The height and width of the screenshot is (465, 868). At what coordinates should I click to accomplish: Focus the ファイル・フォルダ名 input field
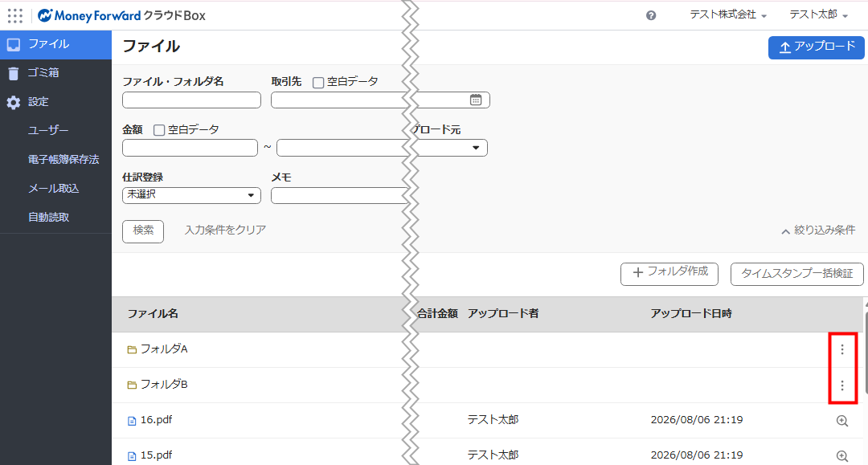[191, 100]
